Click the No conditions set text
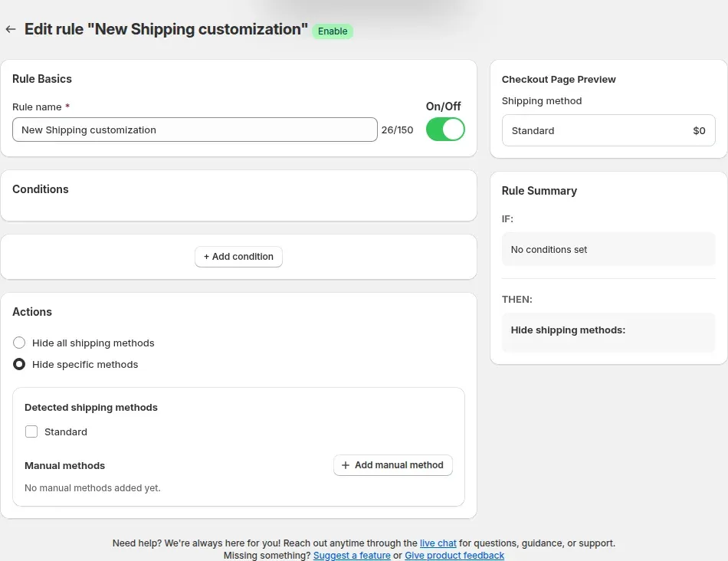Image resolution: width=728 pixels, height=561 pixels. click(x=549, y=249)
